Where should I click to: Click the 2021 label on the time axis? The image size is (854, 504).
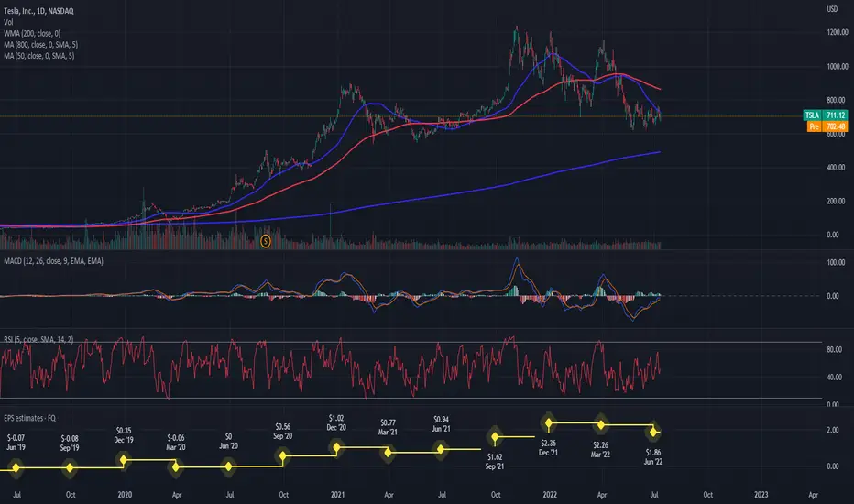tap(338, 495)
